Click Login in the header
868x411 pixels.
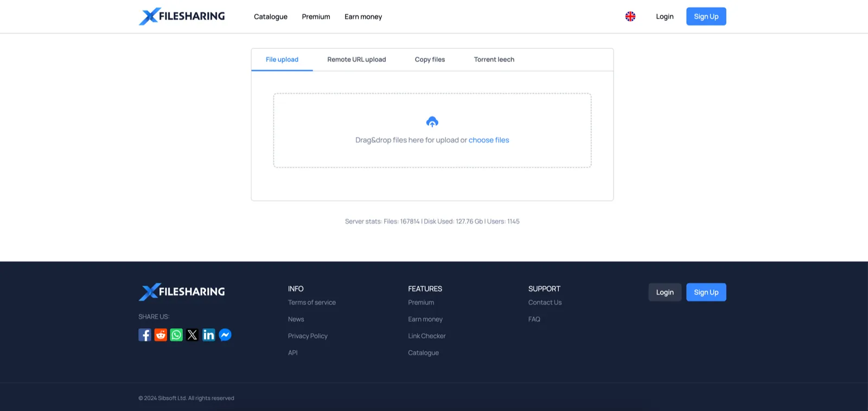[x=665, y=16]
